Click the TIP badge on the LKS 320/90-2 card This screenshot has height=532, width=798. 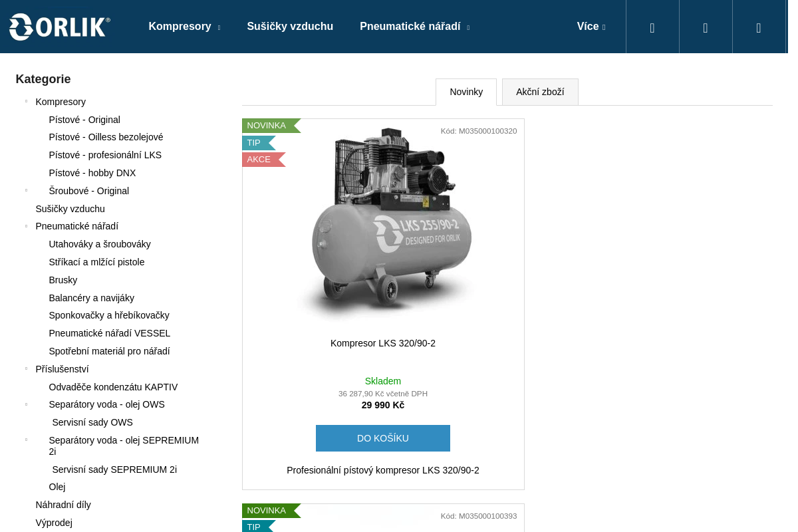pyautogui.click(x=258, y=143)
